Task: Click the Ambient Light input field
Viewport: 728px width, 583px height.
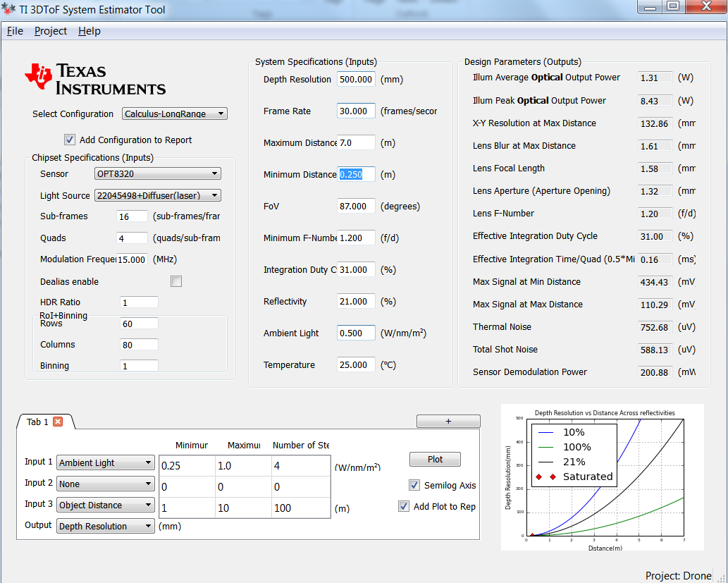Action: (x=356, y=333)
